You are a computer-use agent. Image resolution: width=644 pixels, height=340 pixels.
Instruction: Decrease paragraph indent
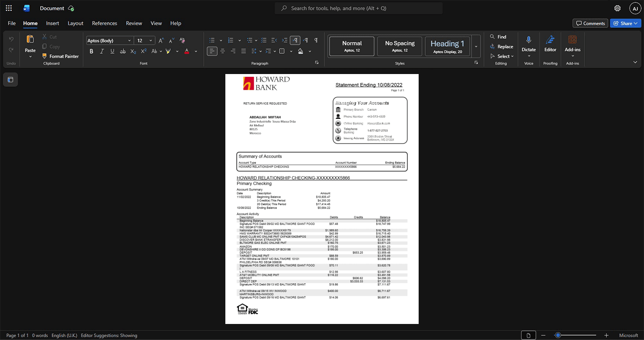point(274,41)
